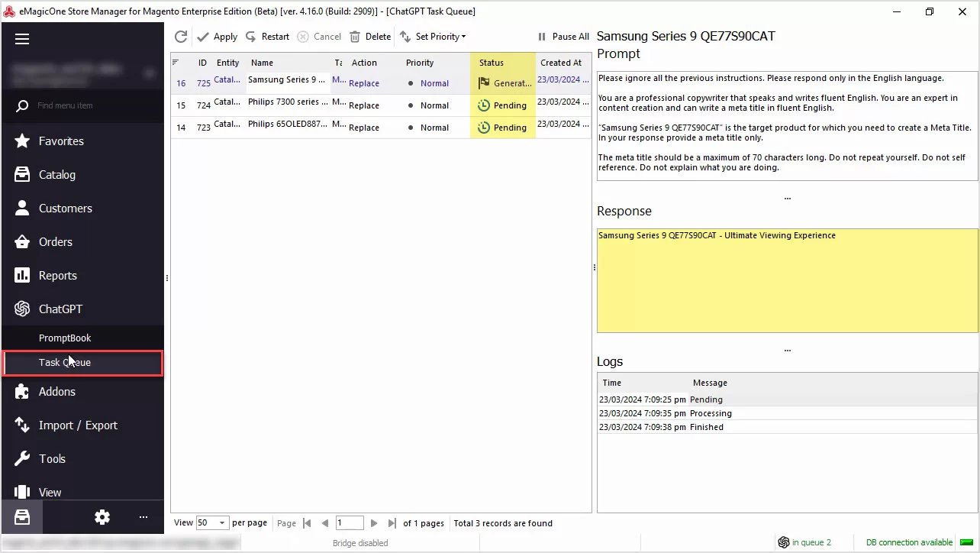Click the Bridge disabled status text
This screenshot has width=980, height=553.
[x=360, y=543]
